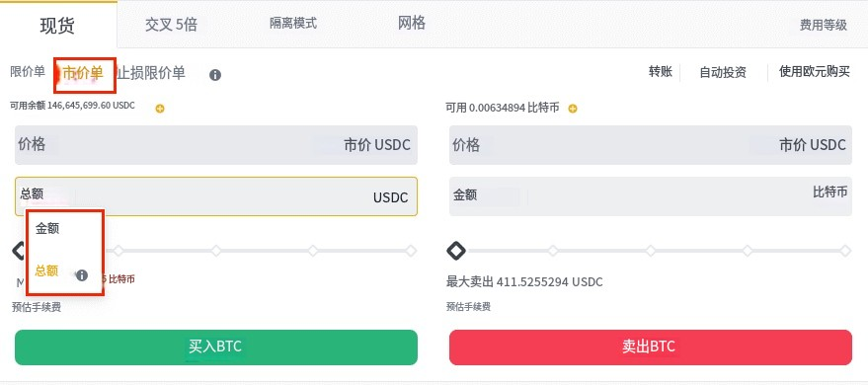The height and width of the screenshot is (385, 868).
Task: Click plus icon next to 比特币 balance
Action: coord(573,109)
